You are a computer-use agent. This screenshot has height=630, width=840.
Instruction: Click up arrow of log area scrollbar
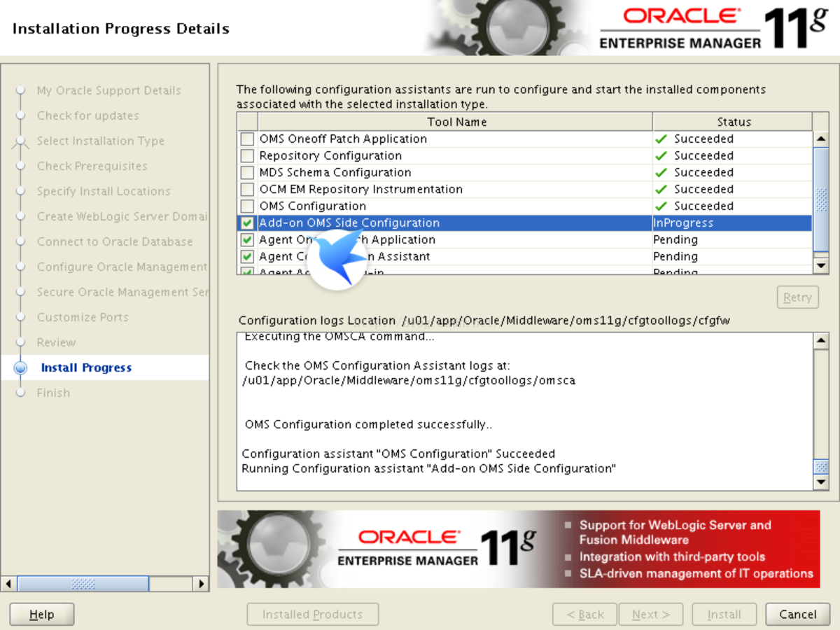point(821,341)
